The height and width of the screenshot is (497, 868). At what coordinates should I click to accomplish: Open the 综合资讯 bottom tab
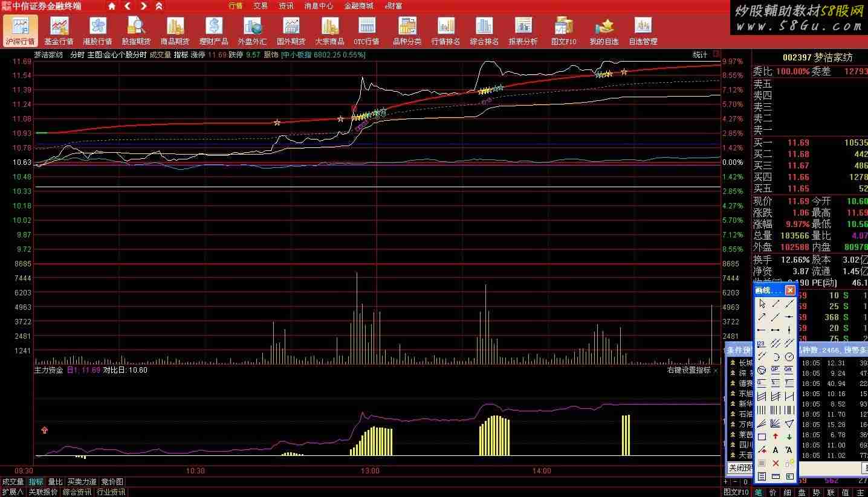coord(77,492)
